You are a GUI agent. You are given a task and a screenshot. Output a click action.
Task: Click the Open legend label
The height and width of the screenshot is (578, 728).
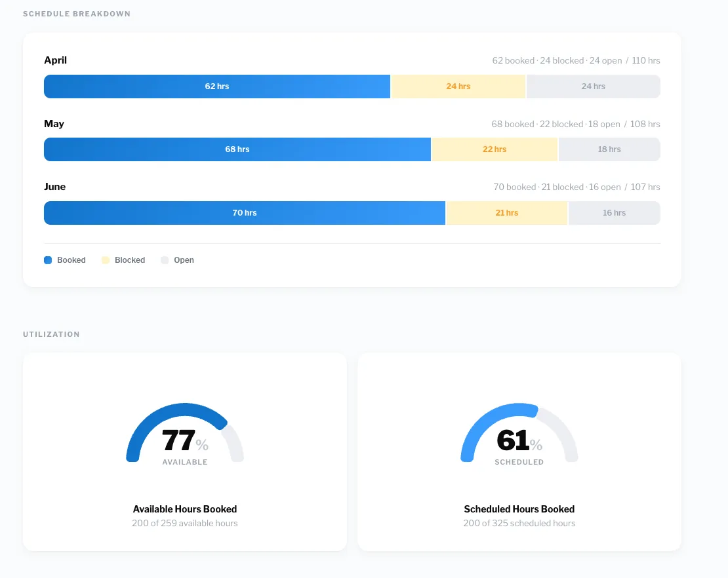(184, 260)
